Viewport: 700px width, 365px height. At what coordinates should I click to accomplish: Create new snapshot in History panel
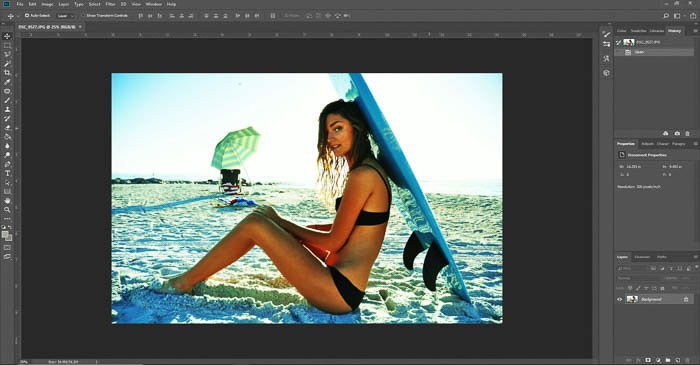[677, 133]
